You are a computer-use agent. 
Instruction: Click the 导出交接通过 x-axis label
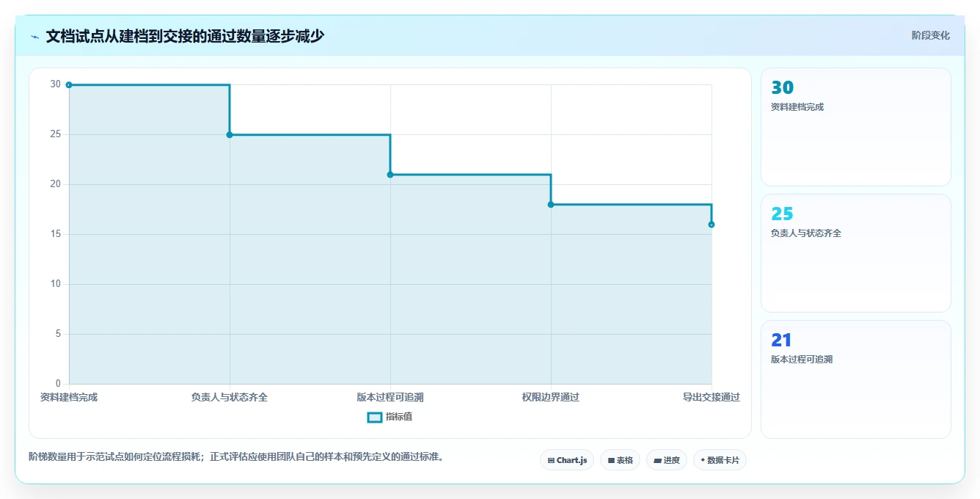coord(711,397)
